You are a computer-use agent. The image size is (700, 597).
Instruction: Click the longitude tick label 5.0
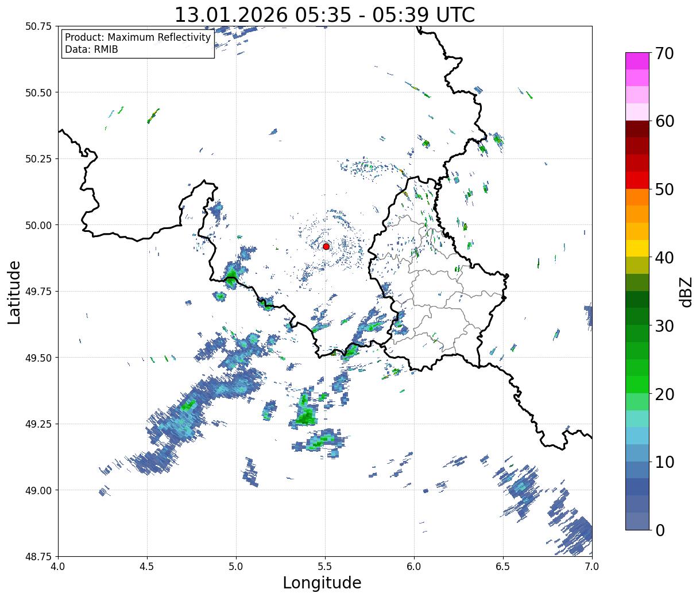(x=236, y=566)
